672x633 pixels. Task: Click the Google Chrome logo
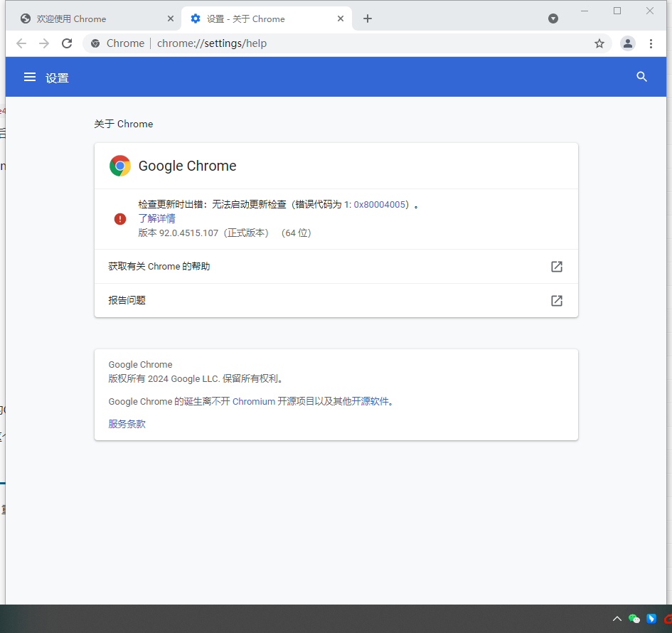pyautogui.click(x=120, y=166)
